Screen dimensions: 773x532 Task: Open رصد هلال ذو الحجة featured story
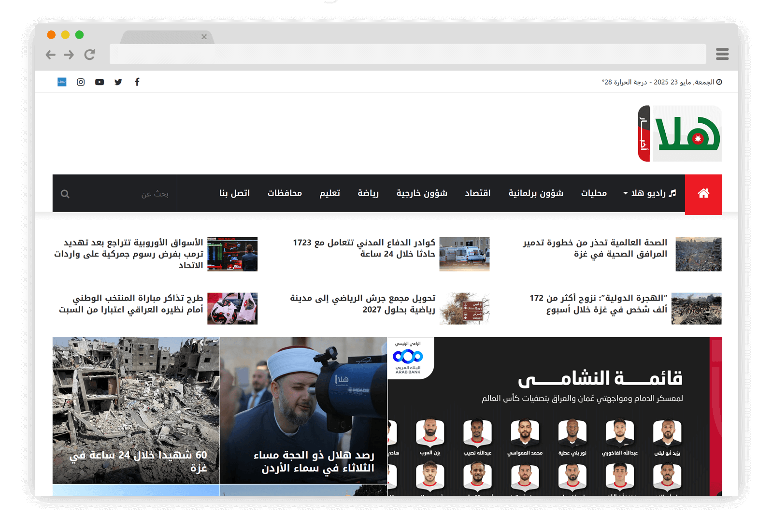pyautogui.click(x=303, y=410)
